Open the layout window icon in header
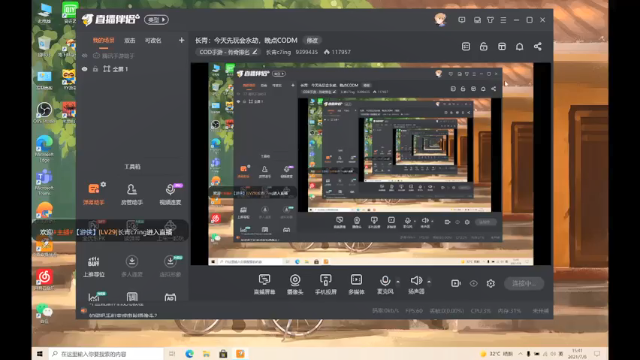The width and height of the screenshot is (640, 360). [x=502, y=47]
